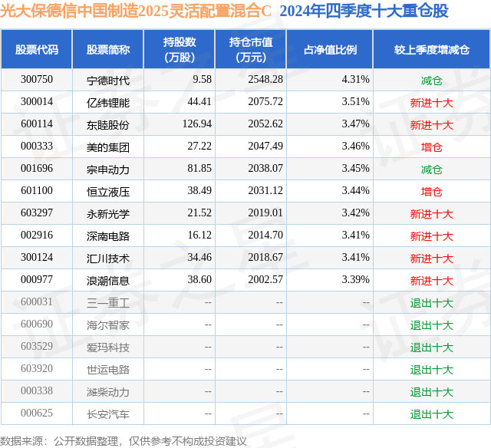Screen dimensions: 491x448
Task: Select stock name 东睦股份
Action: click(x=108, y=125)
